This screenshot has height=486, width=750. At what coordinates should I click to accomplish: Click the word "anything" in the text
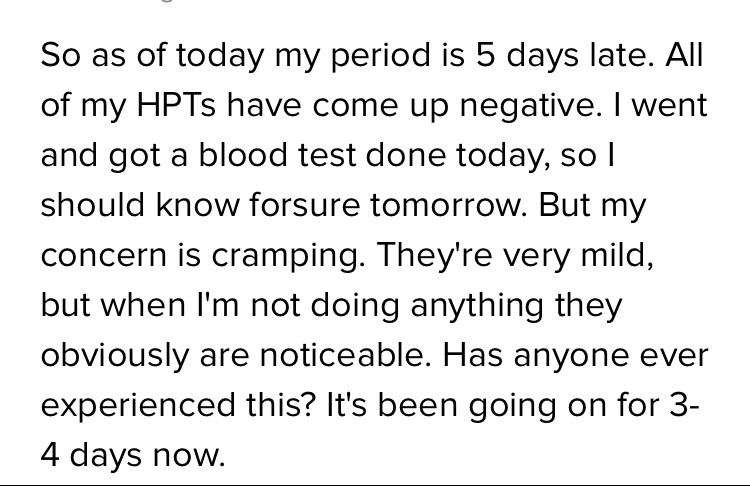[x=477, y=307]
